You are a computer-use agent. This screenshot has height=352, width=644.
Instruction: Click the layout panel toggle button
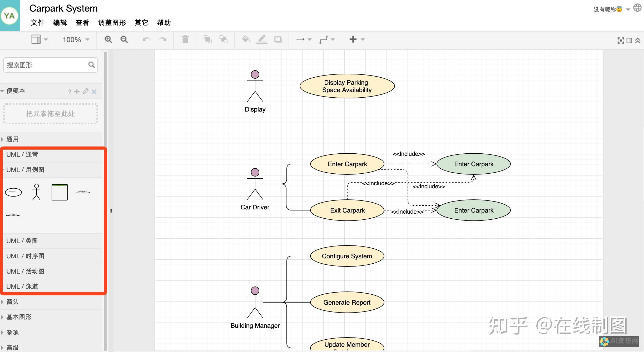[36, 39]
